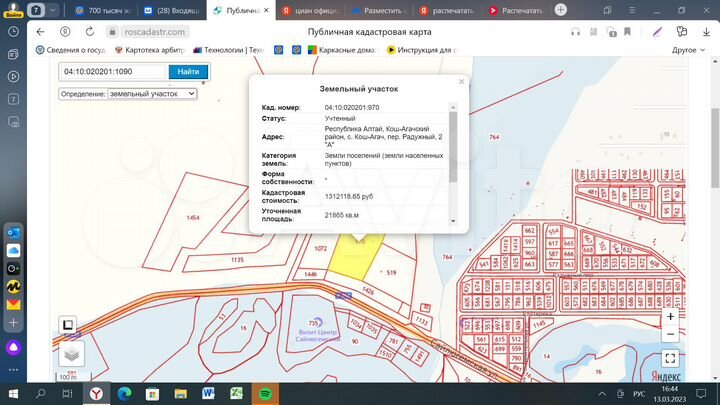Open the Определение object type dropdown
Viewport: 720px width, 405px height.
(x=152, y=93)
